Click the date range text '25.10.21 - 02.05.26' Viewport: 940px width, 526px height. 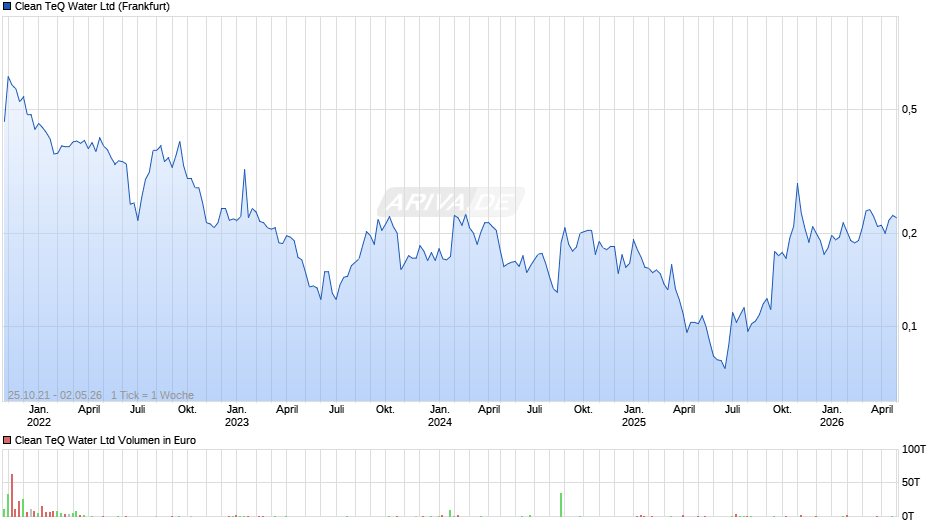tap(55, 395)
